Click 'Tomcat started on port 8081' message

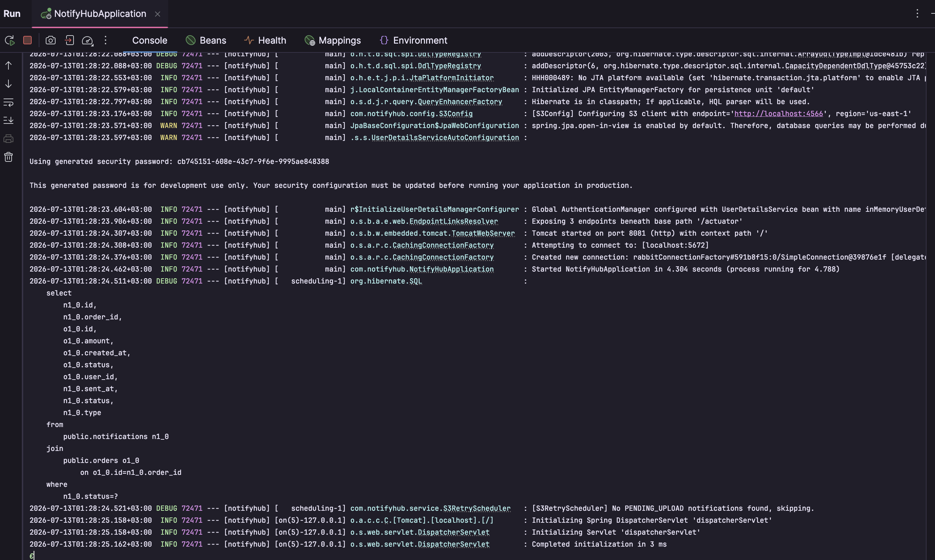[x=649, y=234]
